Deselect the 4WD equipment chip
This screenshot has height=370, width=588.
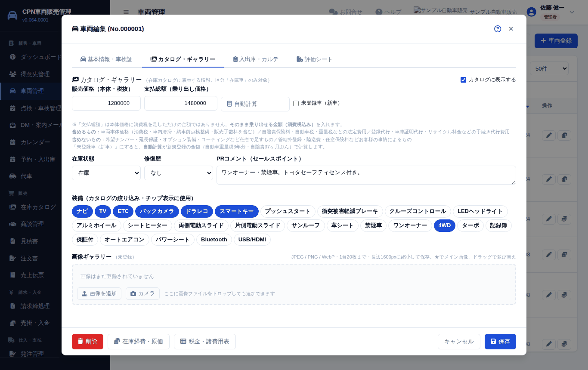click(x=445, y=225)
